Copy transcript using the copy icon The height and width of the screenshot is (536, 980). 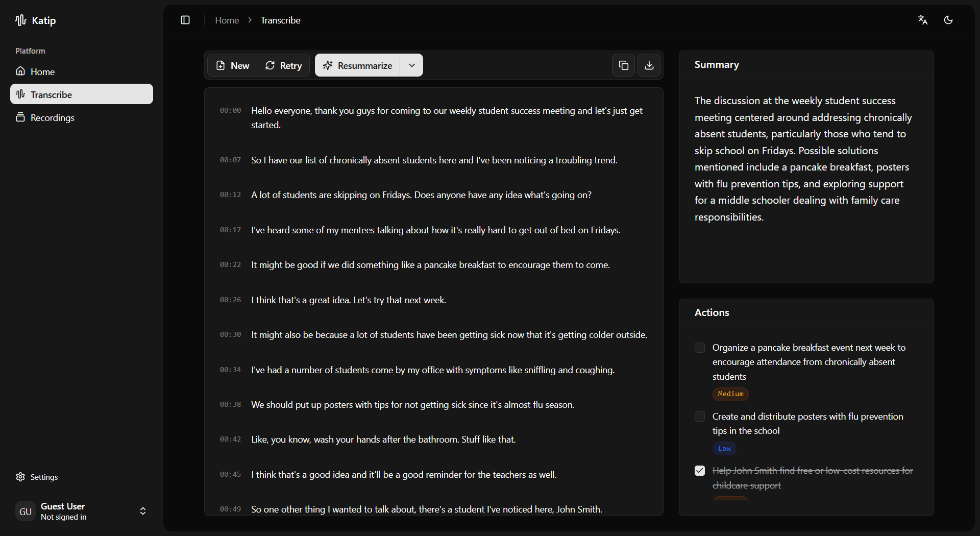coord(623,65)
